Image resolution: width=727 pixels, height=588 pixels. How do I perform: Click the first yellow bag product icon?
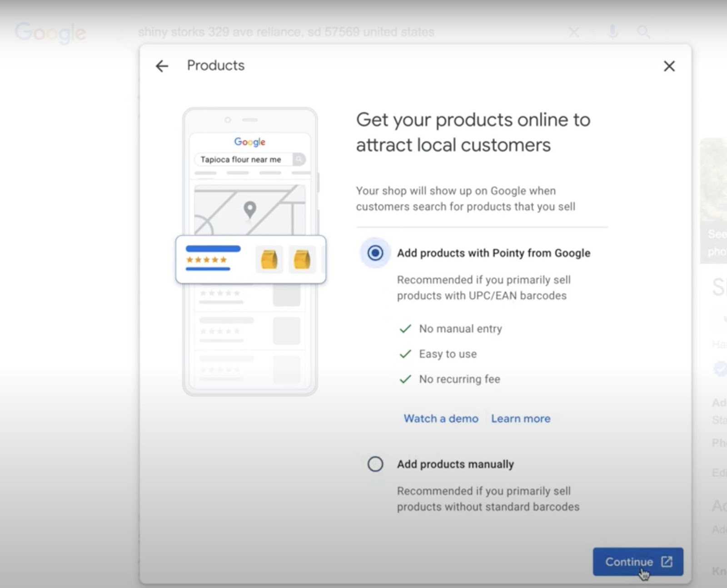(x=269, y=260)
